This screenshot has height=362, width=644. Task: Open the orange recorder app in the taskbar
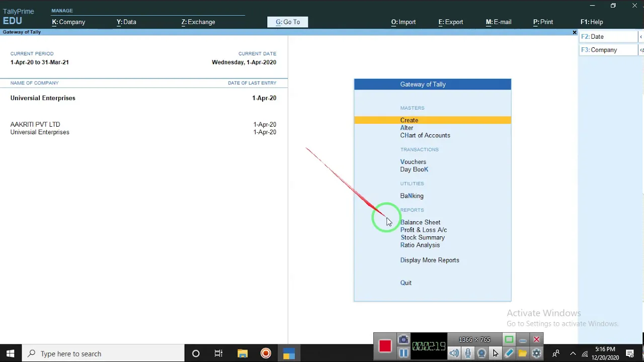266,353
